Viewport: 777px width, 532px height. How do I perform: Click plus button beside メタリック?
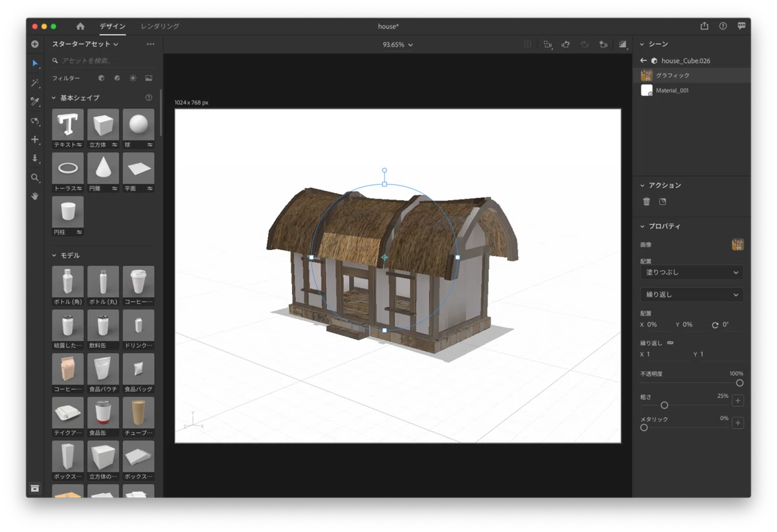[738, 423]
